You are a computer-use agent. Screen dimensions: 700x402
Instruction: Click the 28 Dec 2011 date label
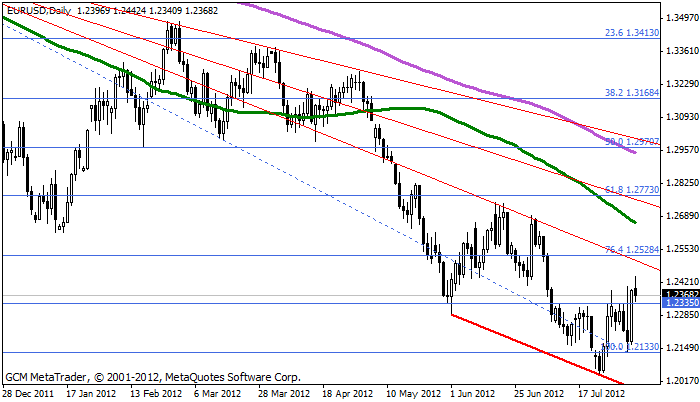pyautogui.click(x=29, y=394)
